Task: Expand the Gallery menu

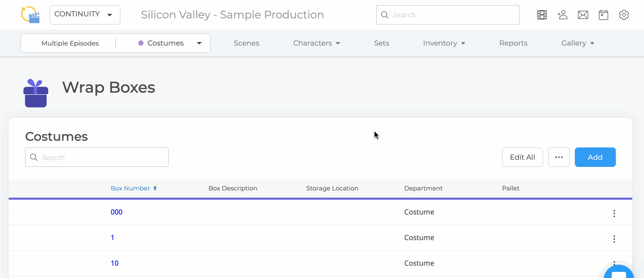Action: pos(578,43)
